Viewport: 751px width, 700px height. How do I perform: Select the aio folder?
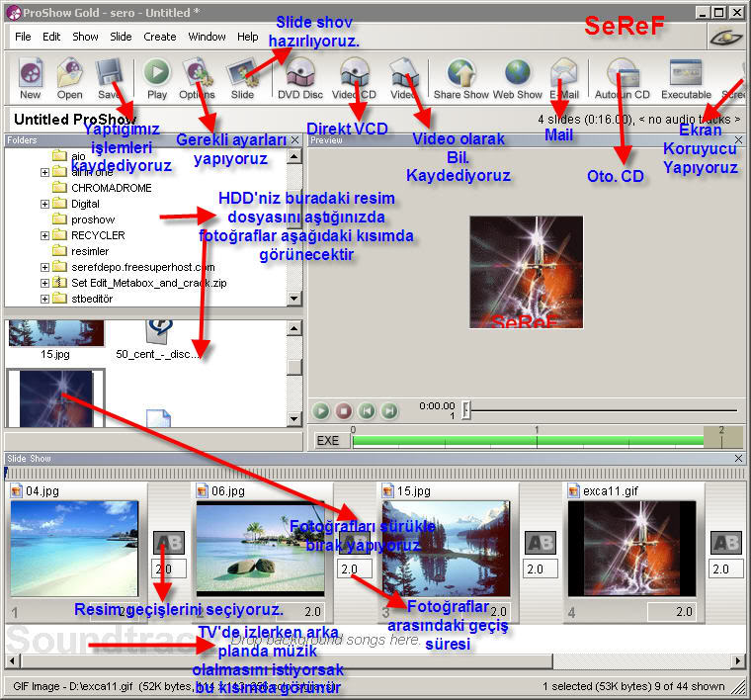click(78, 156)
